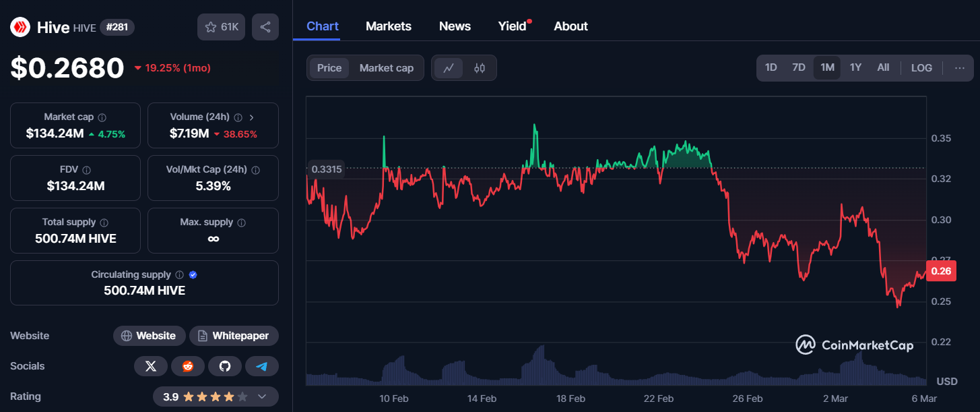Screen dimensions: 980x412
Task: Click the 500.74M HIVE total supply value
Action: (75, 239)
